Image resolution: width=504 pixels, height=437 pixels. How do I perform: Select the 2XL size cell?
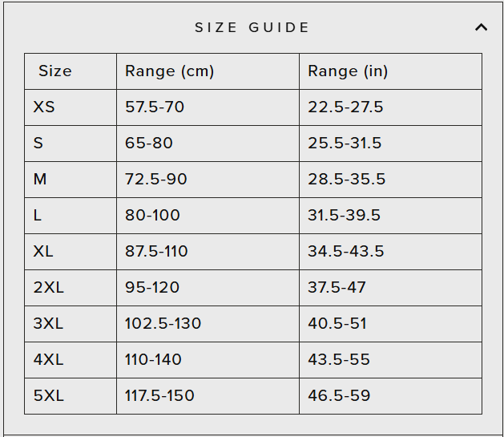pos(48,288)
